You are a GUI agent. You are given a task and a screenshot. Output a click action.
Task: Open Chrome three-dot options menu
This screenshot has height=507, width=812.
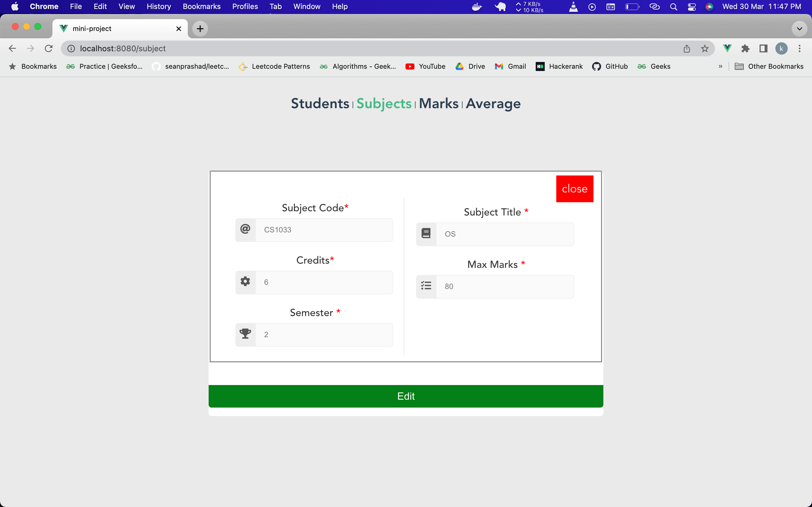click(x=800, y=49)
